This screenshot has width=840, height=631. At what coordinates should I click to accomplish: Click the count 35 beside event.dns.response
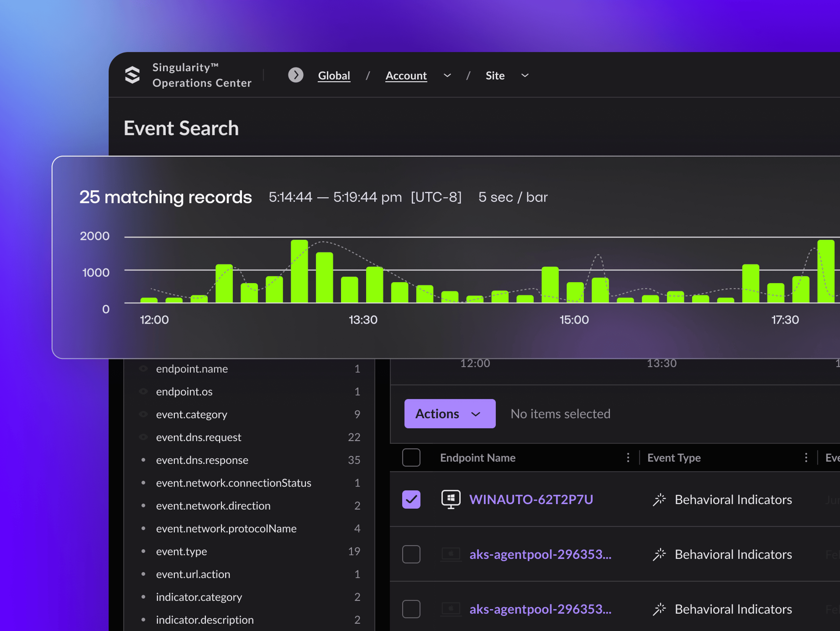point(354,460)
